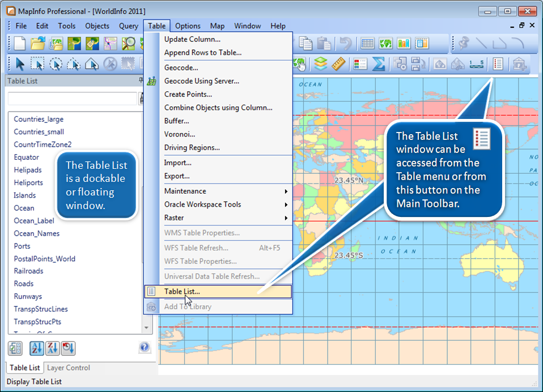Image resolution: width=543 pixels, height=392 pixels.
Task: Click the Show Legend icon
Action: pos(360,63)
